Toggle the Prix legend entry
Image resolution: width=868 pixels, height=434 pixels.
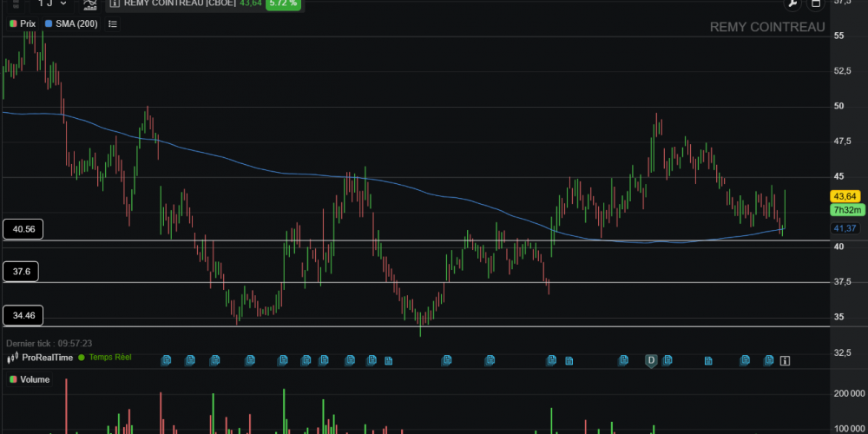[x=23, y=23]
